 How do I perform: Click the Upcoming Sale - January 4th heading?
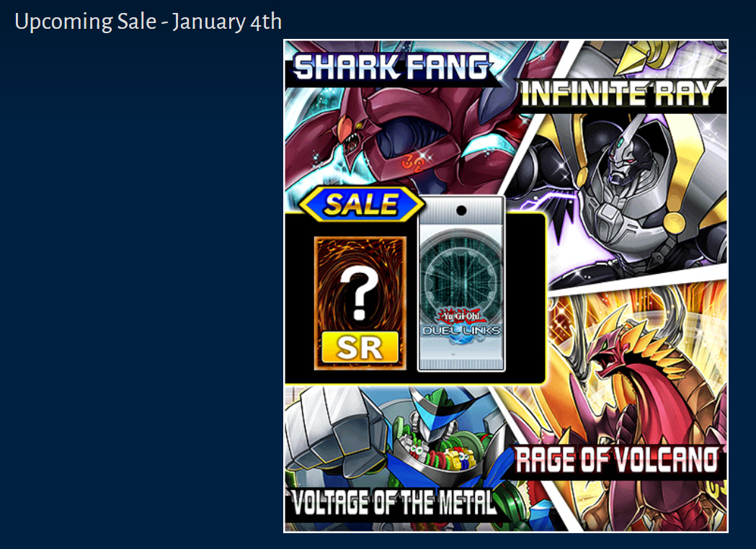(148, 22)
